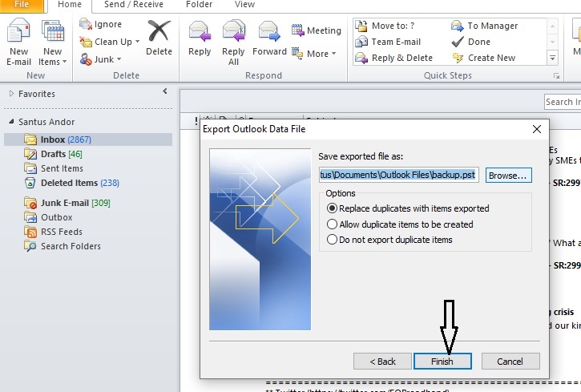Open Search Folders
The image size is (581, 392).
tap(63, 246)
